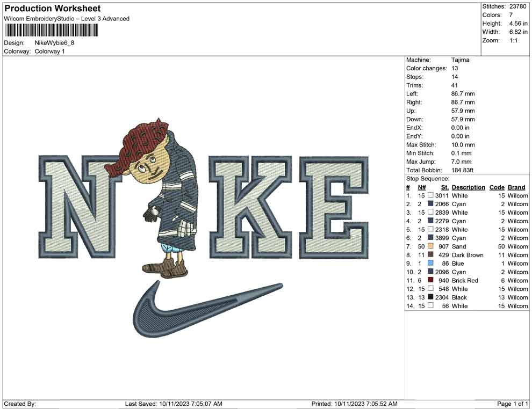Select the Brick Red color swatch

tap(430, 280)
